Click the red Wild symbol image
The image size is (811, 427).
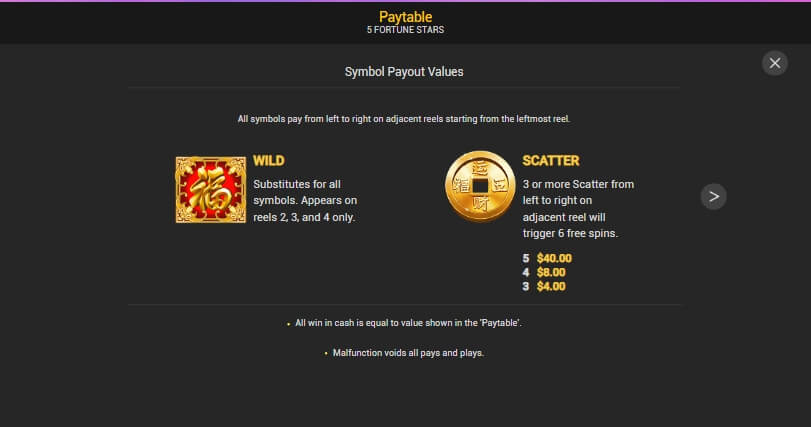tap(211, 190)
